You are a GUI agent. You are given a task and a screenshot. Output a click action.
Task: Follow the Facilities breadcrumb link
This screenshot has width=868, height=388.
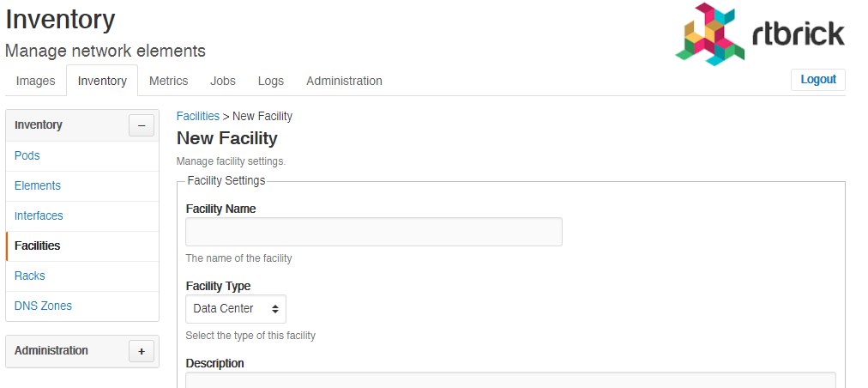tap(197, 116)
